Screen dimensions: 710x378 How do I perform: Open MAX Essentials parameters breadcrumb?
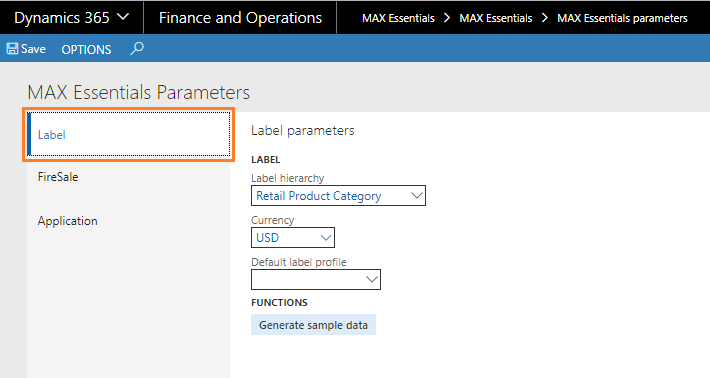[622, 18]
